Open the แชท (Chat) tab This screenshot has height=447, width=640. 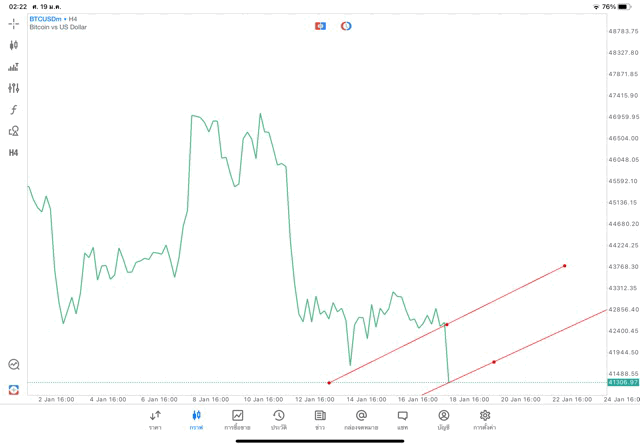[402, 419]
